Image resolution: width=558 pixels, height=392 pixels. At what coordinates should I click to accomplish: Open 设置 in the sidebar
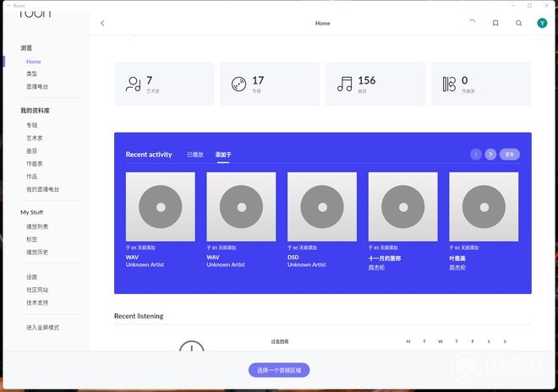pyautogui.click(x=31, y=277)
